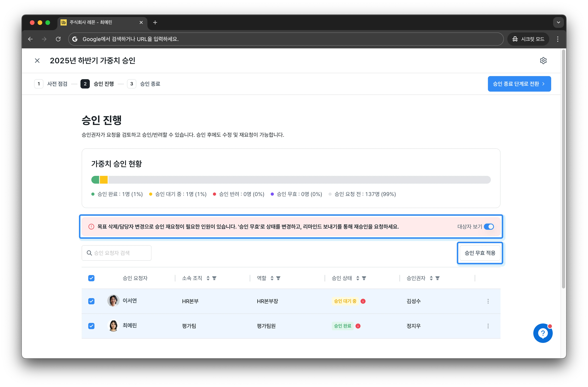The image size is (588, 387).
Task: Click the warning icon in the alert banner
Action: point(91,227)
